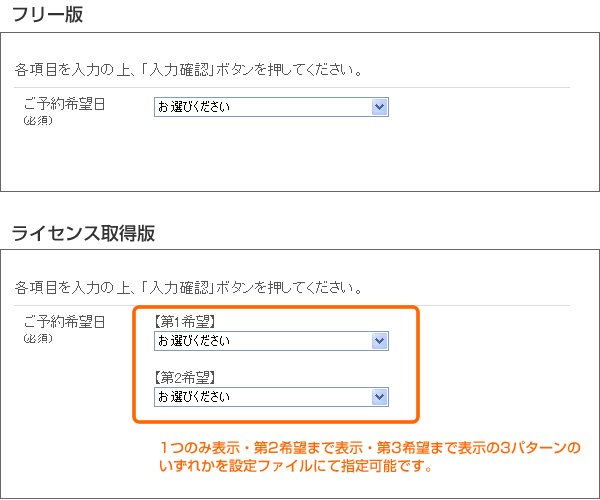Click instruction text in フリー版 form
This screenshot has width=600, height=500.
[x=188, y=70]
